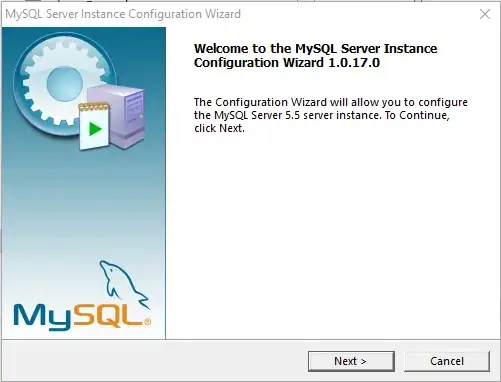Click the round center of the gear
501x382 pixels.
[65, 84]
